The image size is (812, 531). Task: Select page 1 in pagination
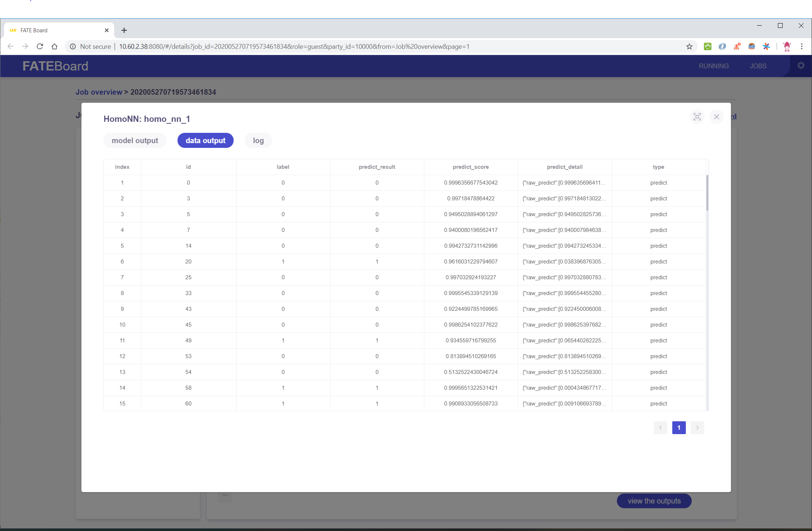[679, 428]
